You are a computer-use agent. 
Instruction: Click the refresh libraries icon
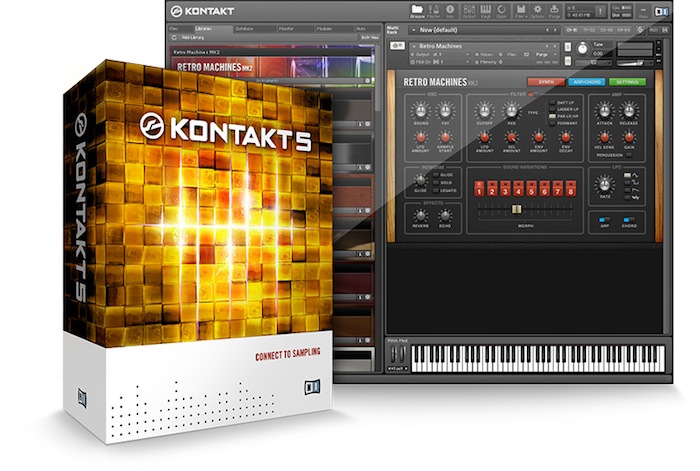174,38
